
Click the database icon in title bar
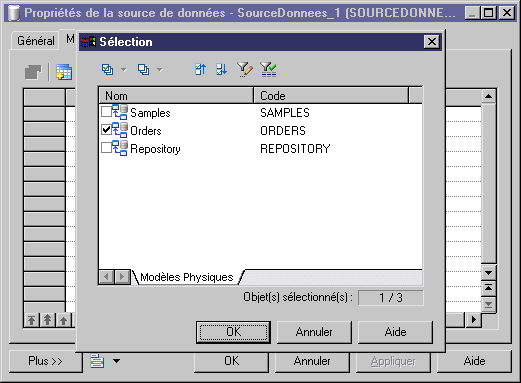13,13
